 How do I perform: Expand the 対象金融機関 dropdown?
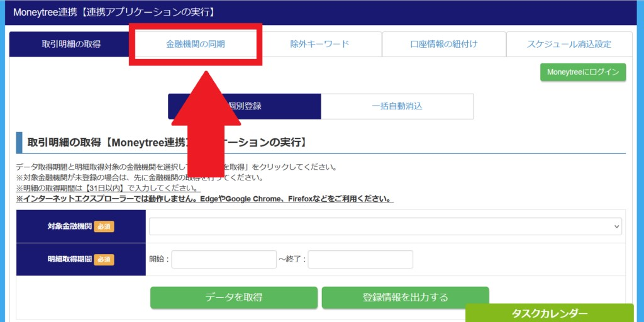(x=386, y=226)
